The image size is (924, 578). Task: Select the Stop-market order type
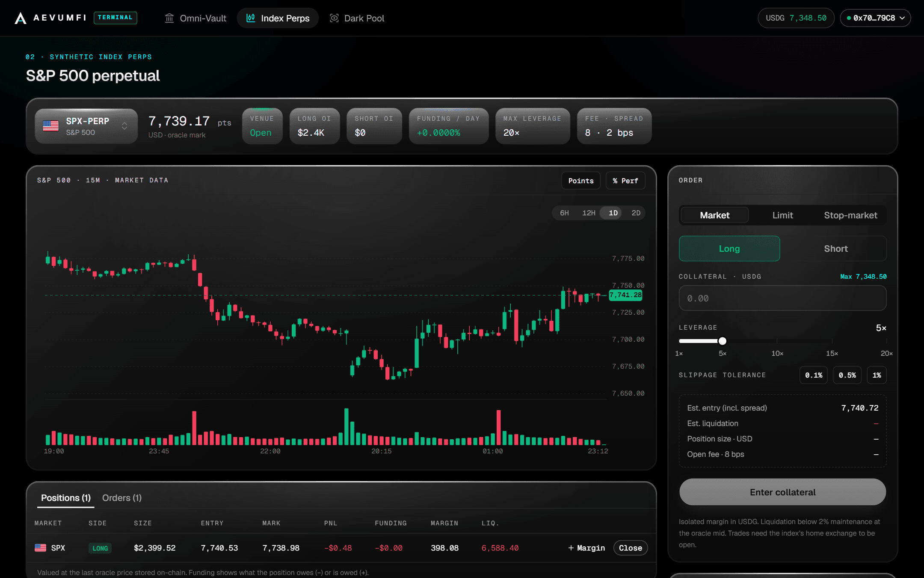click(850, 215)
